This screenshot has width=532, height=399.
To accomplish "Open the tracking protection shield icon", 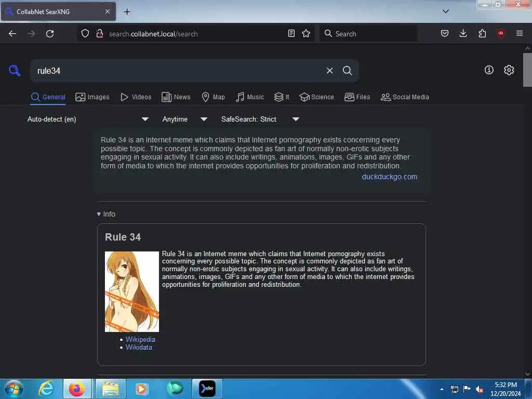I will pos(85,33).
